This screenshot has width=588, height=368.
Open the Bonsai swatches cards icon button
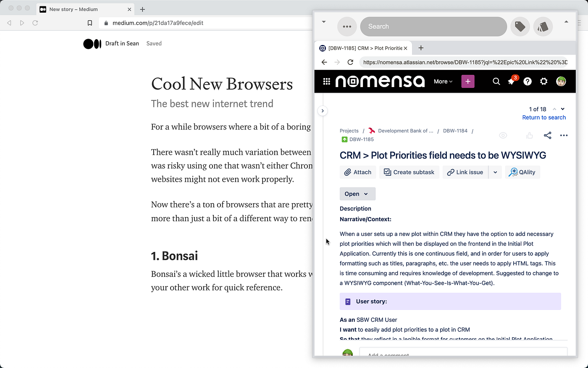pos(543,26)
